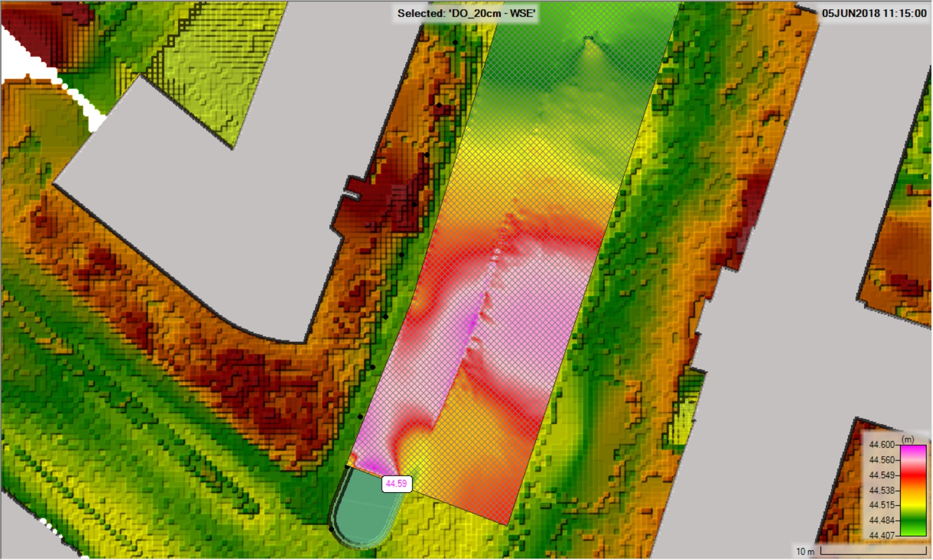933x560 pixels.
Task: Click the pink high-water zone in the mesh
Action: [x=526, y=306]
